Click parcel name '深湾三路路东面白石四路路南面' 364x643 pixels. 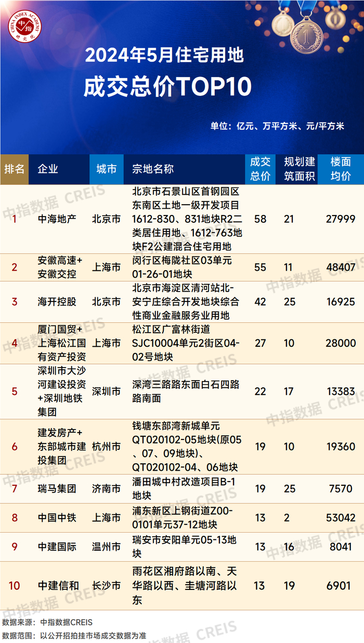pos(186,392)
